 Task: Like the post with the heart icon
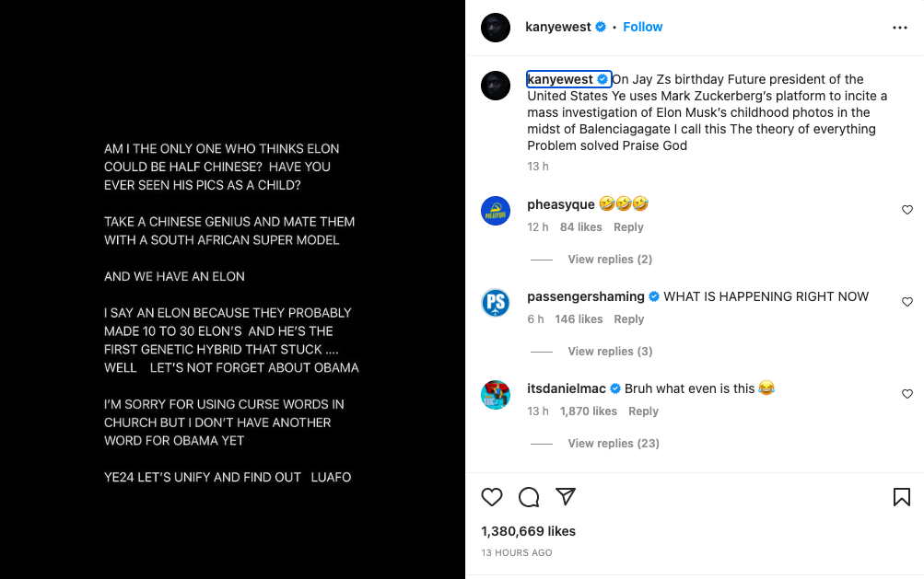(492, 497)
